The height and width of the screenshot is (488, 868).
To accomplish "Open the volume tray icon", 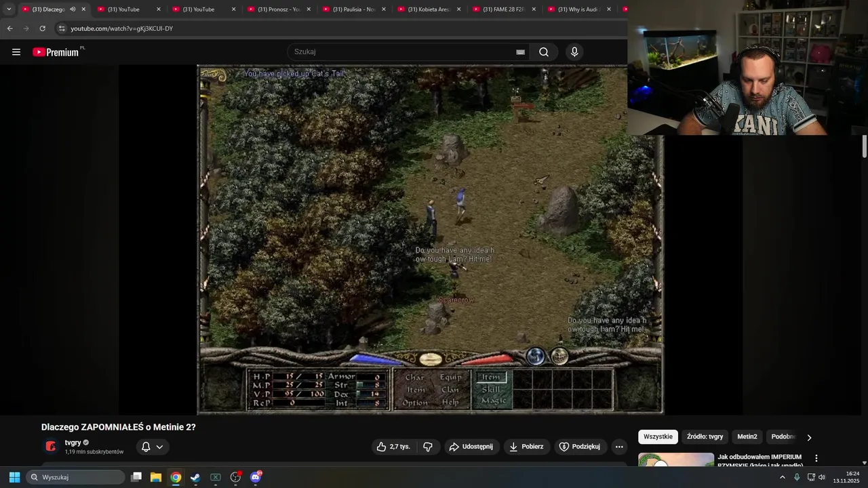I will pyautogui.click(x=822, y=477).
